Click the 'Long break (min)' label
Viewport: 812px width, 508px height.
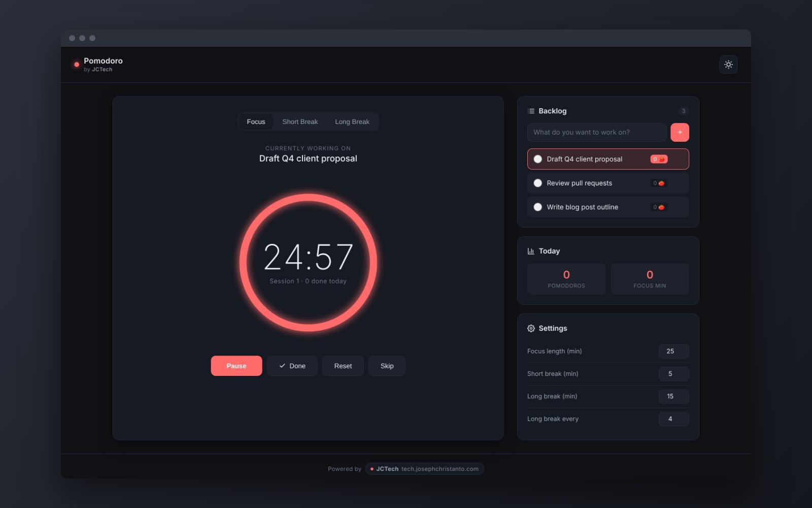[x=552, y=396]
